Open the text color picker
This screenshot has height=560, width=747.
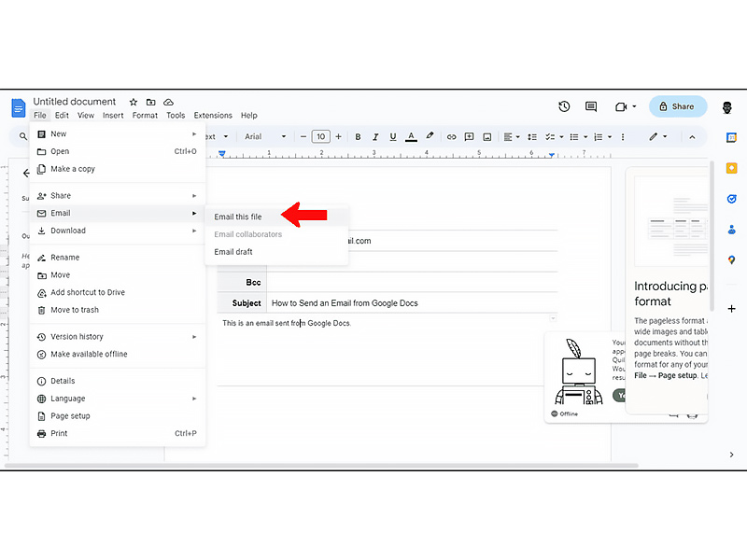point(411,136)
